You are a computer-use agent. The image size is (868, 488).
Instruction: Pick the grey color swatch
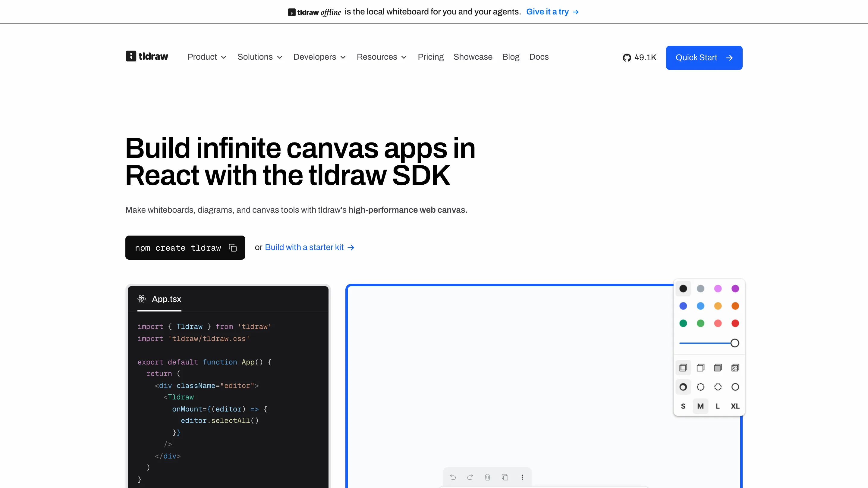[700, 289]
